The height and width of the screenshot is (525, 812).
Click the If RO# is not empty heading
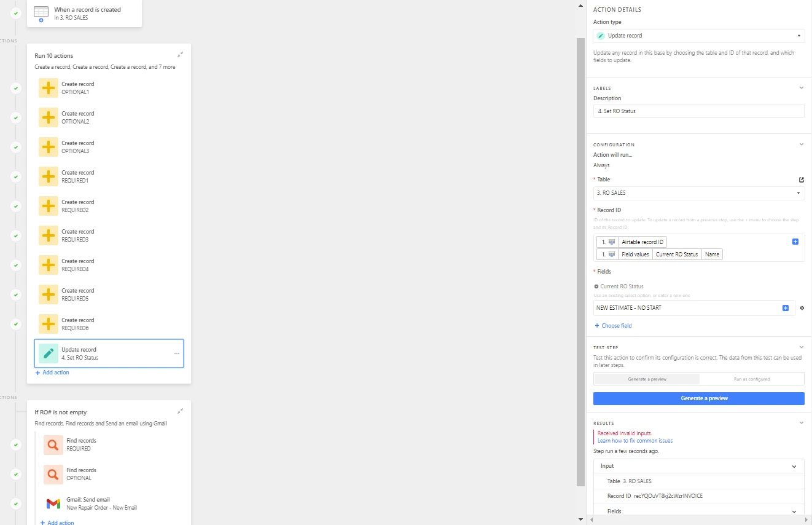(x=60, y=412)
